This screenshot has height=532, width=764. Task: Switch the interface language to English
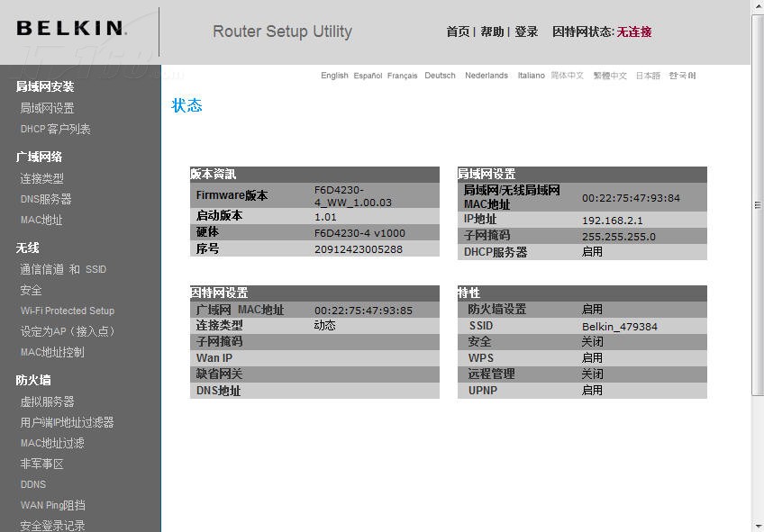[x=334, y=76]
